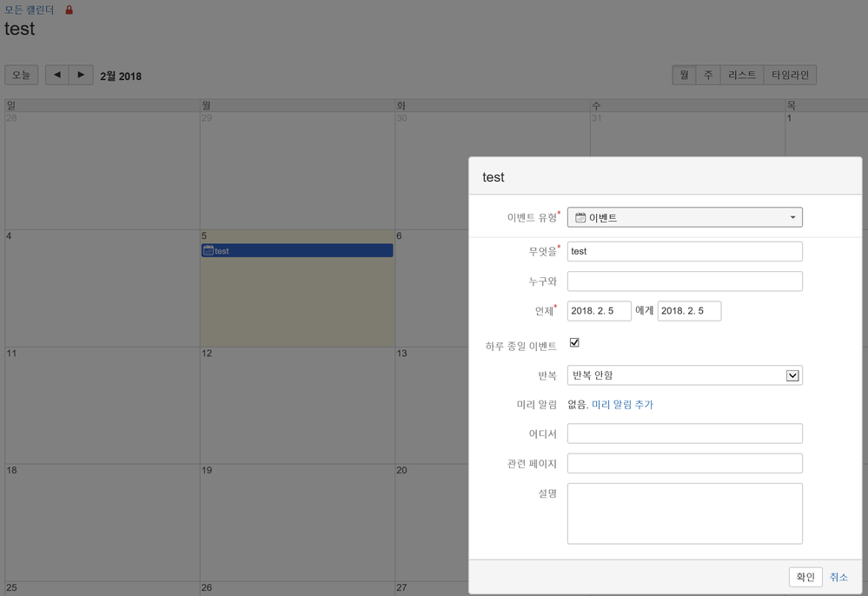This screenshot has width=868, height=596.
Task: Cancel the dialog via 취소 link
Action: (838, 577)
